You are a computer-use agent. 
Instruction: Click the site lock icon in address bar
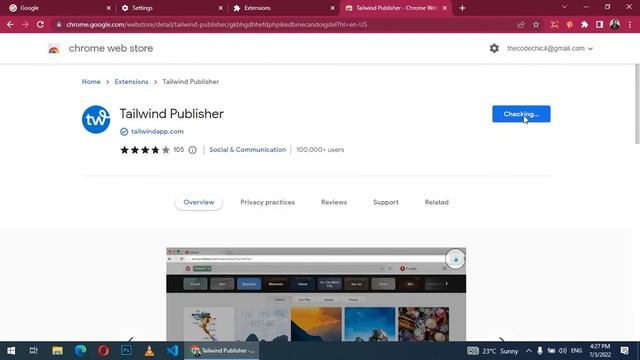pyautogui.click(x=59, y=24)
